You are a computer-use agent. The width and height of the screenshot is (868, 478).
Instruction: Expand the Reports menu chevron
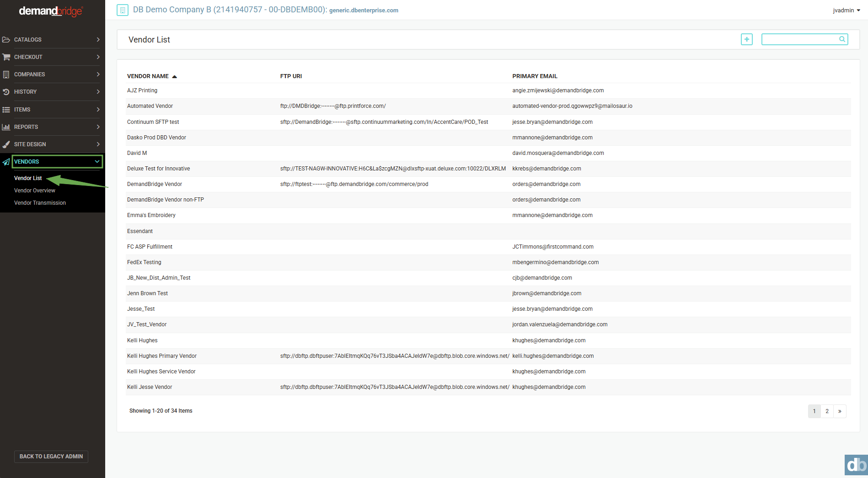[x=98, y=127]
